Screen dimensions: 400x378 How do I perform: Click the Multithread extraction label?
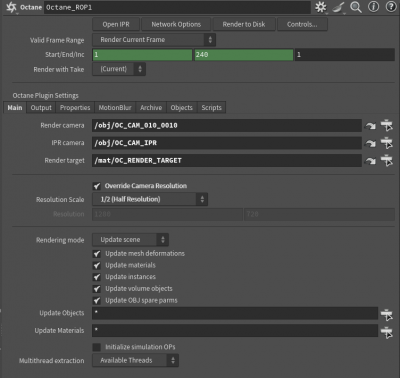click(52, 361)
